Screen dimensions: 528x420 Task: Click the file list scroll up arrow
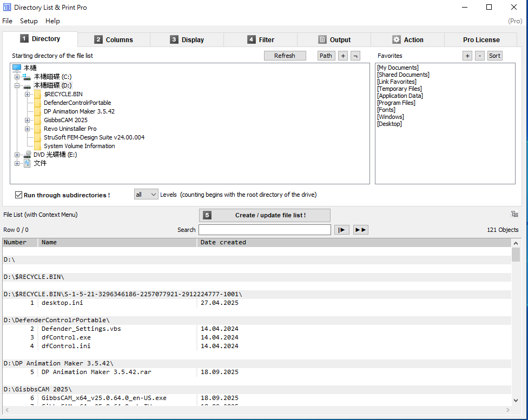(516, 243)
